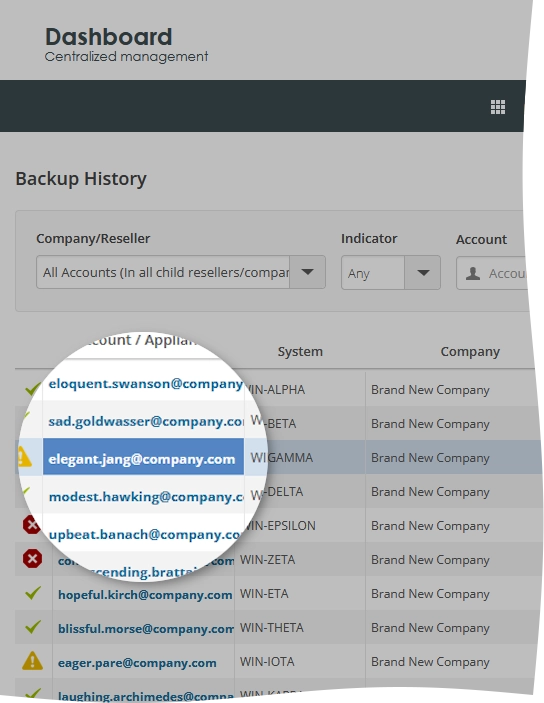Click the green check icon for hopeful.kirch row
This screenshot has height=703, width=544.
(33, 593)
